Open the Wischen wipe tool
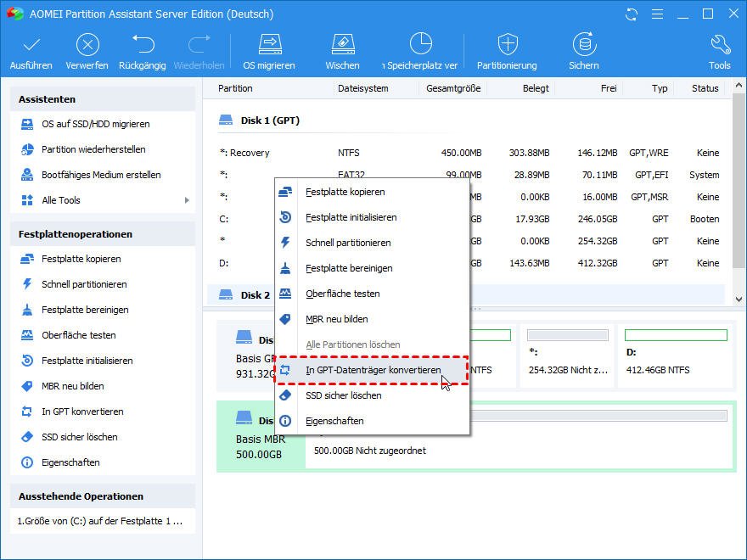747x560 pixels. click(343, 52)
